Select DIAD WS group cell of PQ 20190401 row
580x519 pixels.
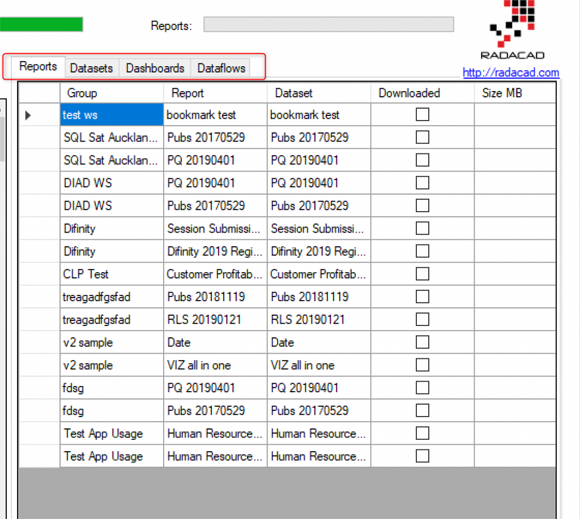[x=112, y=183]
